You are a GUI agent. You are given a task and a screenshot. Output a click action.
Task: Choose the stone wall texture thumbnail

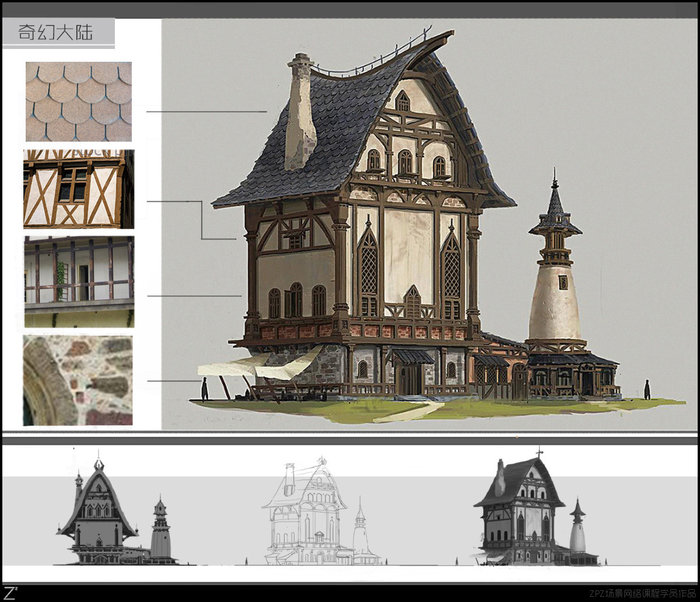click(x=78, y=380)
